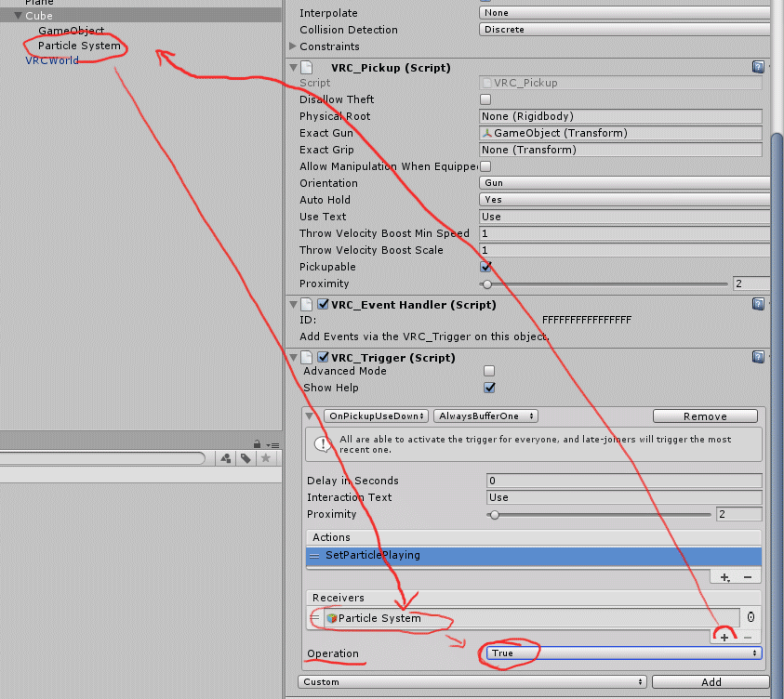The height and width of the screenshot is (699, 784).
Task: Click the Remove trigger button
Action: [x=705, y=416]
